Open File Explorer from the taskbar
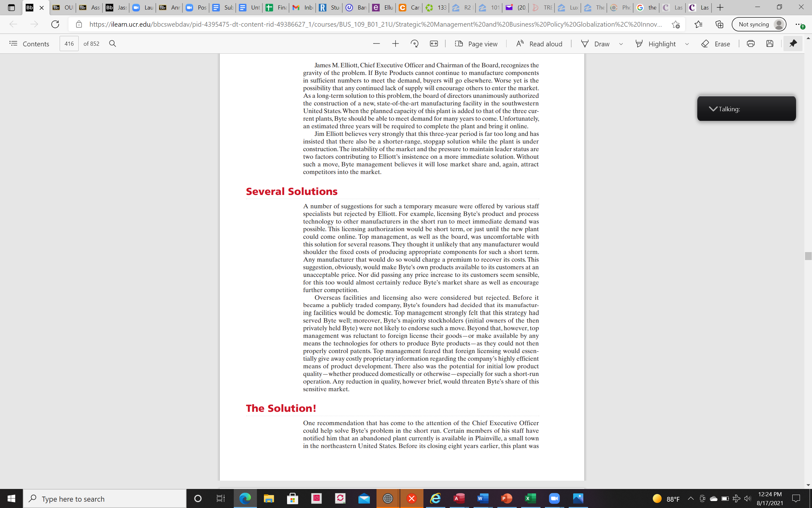 coord(268,498)
